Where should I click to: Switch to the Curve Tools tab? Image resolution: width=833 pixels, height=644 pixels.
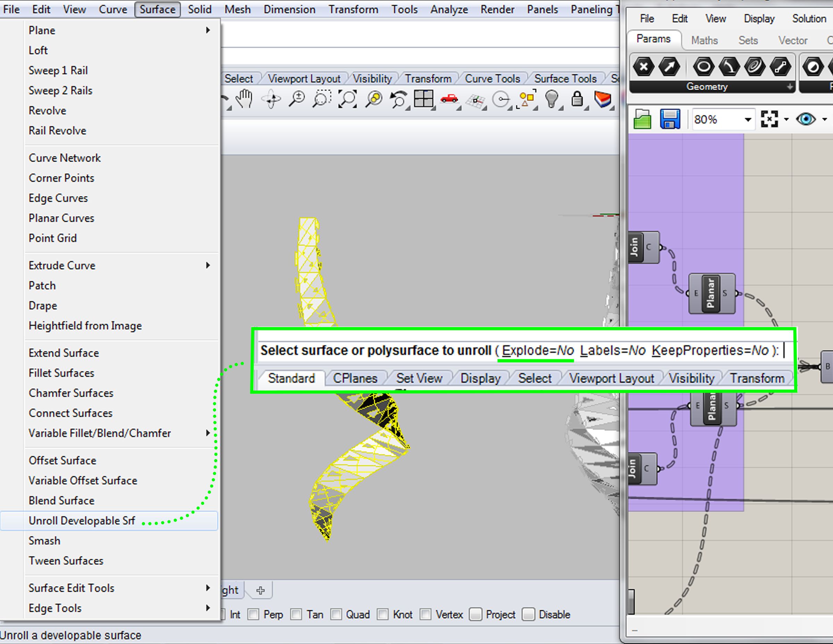pyautogui.click(x=493, y=78)
